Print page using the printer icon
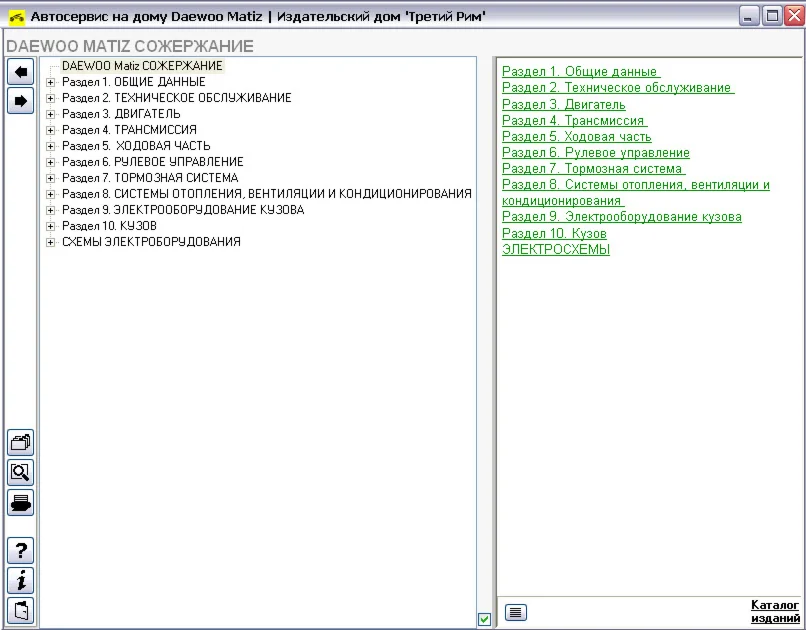This screenshot has height=630, width=806. 21,503
